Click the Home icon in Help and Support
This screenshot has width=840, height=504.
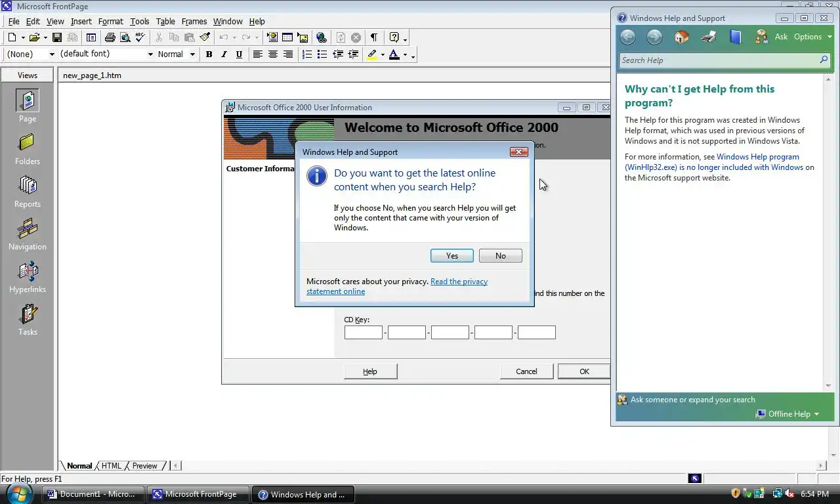(682, 37)
